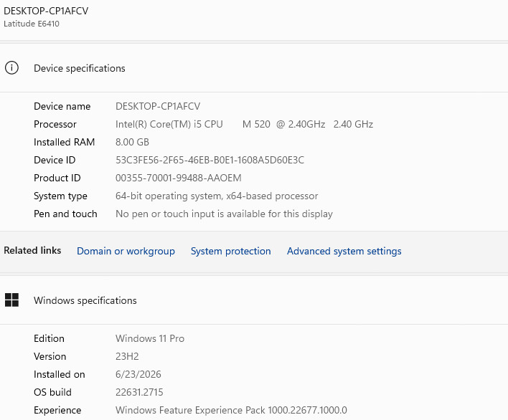Screen dimensions: 508x420
Task: Click the Experience label
Action: 57,410
